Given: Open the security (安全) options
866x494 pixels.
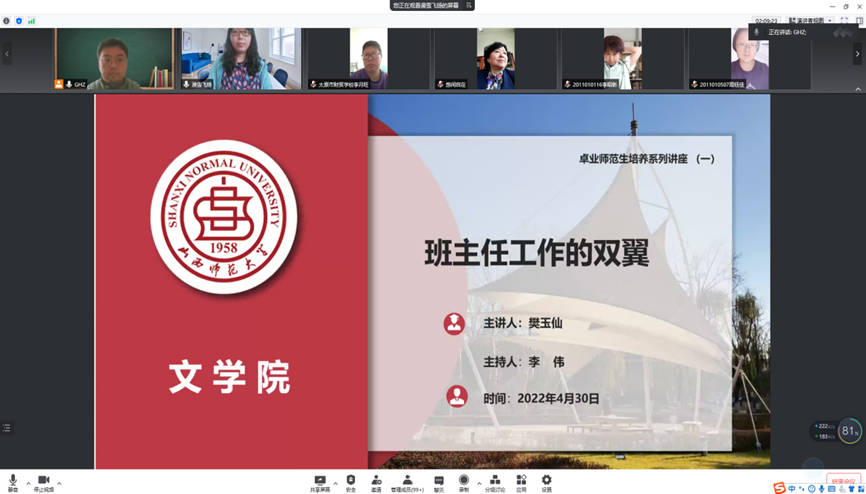Looking at the screenshot, I should 351,481.
